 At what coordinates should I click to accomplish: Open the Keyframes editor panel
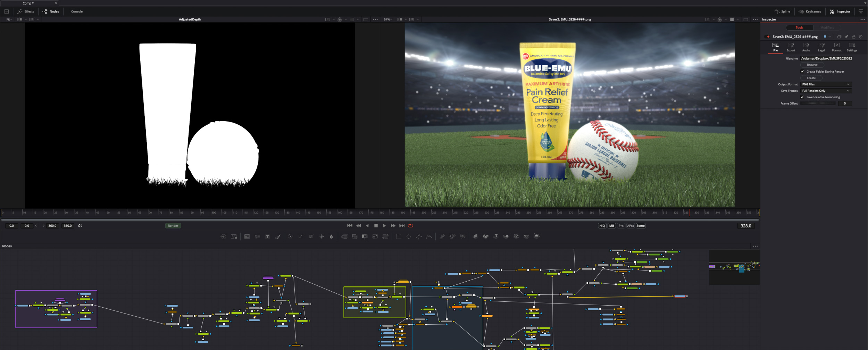coord(810,11)
